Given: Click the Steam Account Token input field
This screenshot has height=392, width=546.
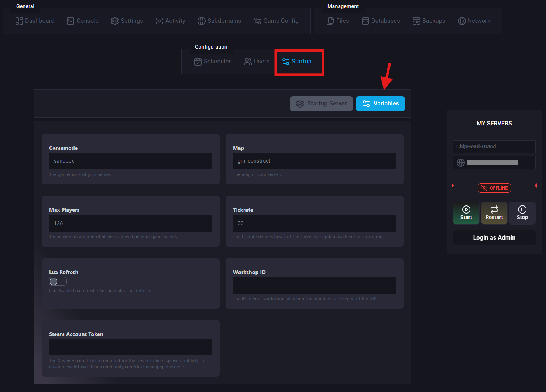Looking at the screenshot, I should tap(131, 347).
